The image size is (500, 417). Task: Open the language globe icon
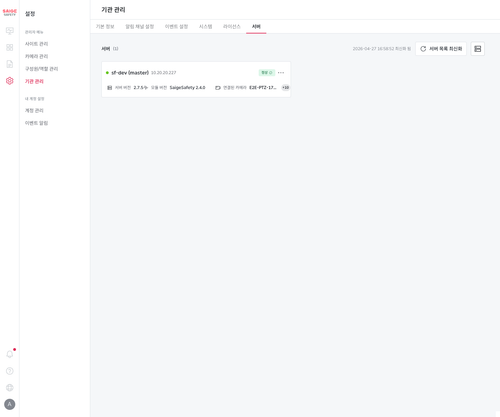pyautogui.click(x=10, y=387)
